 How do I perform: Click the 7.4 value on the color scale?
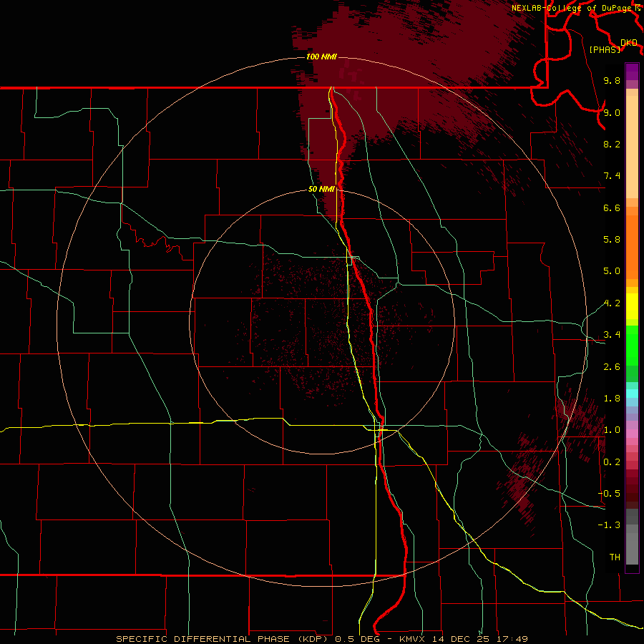[612, 176]
